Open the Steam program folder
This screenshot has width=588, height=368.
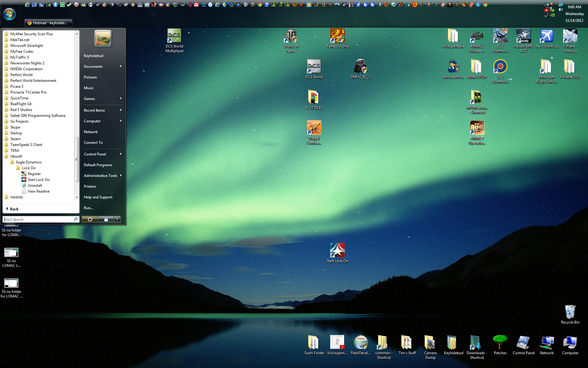[x=15, y=139]
